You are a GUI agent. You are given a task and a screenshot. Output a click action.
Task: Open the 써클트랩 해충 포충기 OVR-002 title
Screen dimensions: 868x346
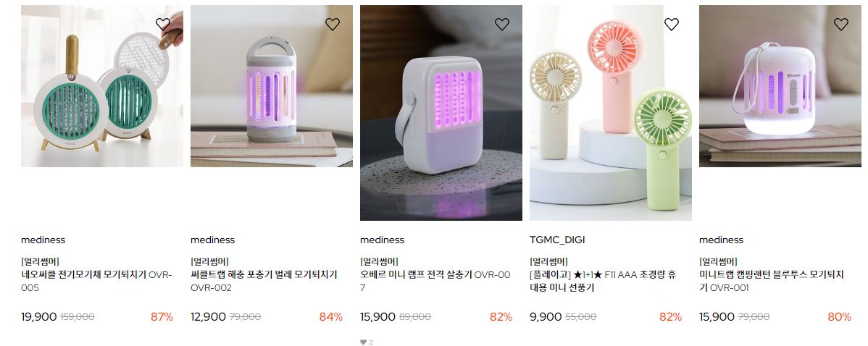[x=264, y=282]
